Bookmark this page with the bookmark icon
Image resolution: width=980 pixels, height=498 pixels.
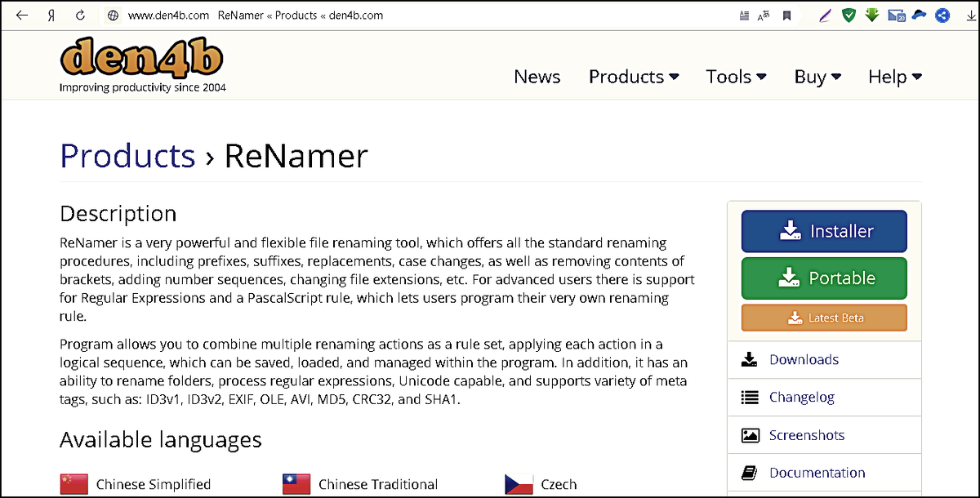tap(786, 16)
